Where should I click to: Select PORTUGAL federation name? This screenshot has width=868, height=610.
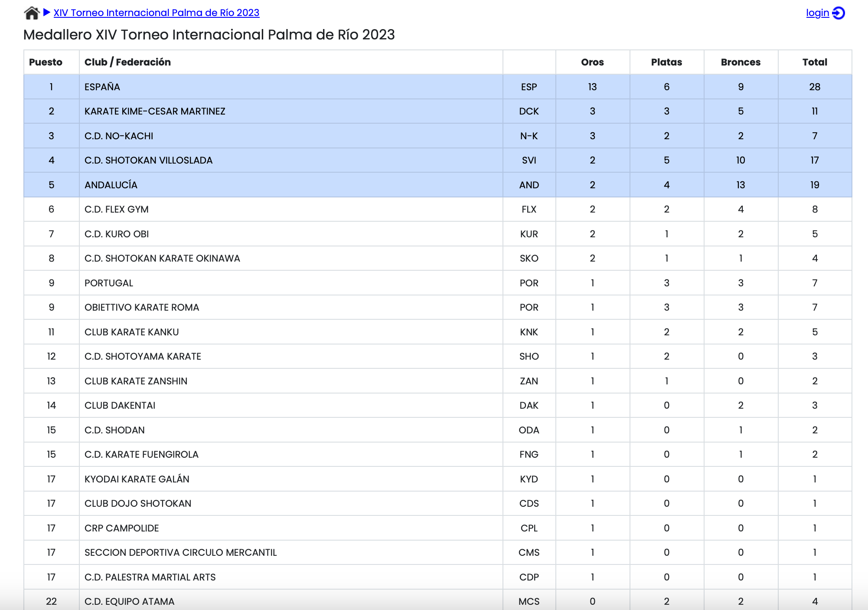[x=109, y=283]
